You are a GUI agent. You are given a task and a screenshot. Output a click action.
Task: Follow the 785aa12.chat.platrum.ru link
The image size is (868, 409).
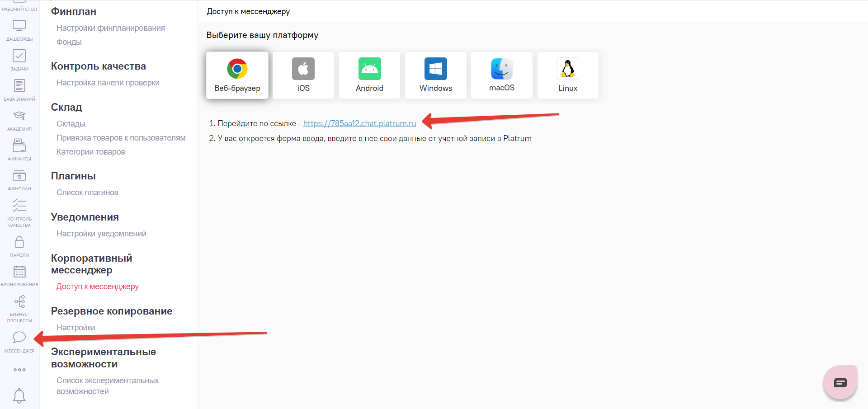[x=359, y=123]
